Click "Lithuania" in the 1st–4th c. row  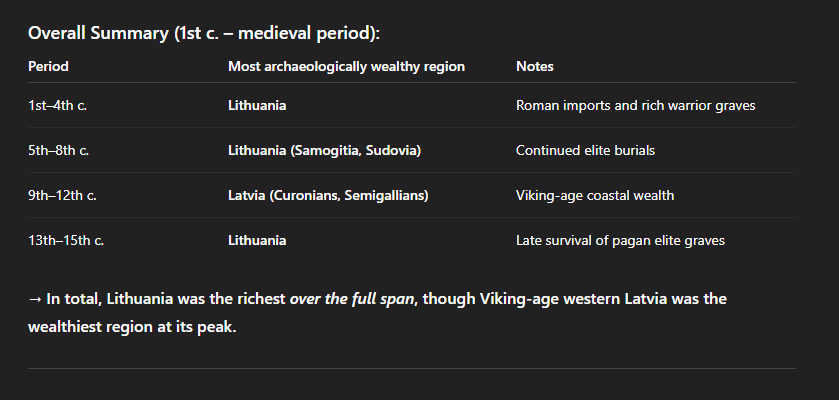(x=257, y=105)
